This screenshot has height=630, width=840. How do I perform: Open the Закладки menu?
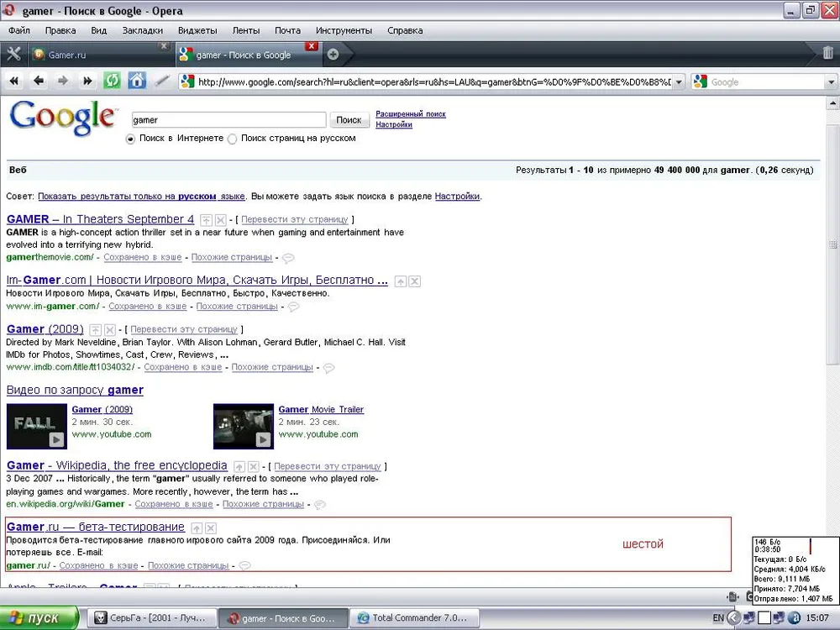click(142, 30)
